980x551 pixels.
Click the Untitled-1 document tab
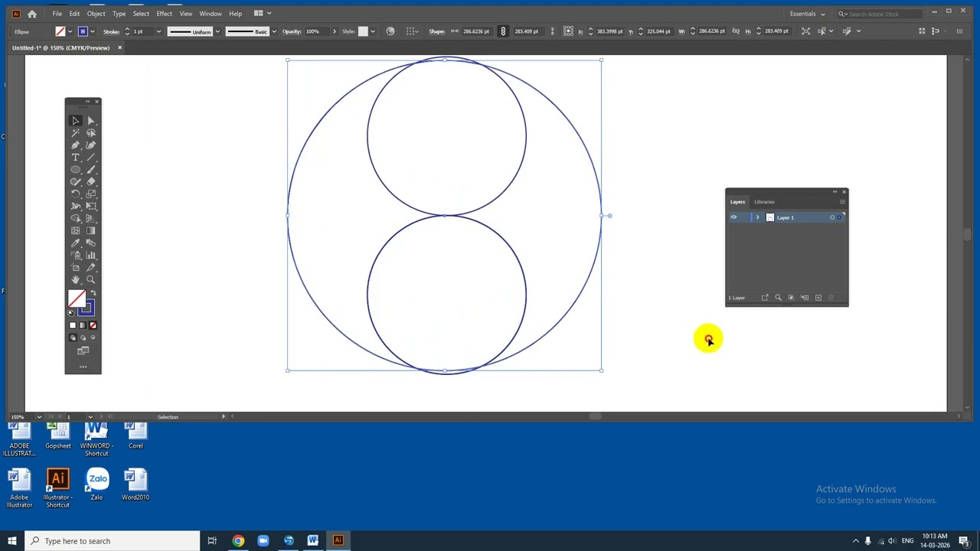[61, 47]
